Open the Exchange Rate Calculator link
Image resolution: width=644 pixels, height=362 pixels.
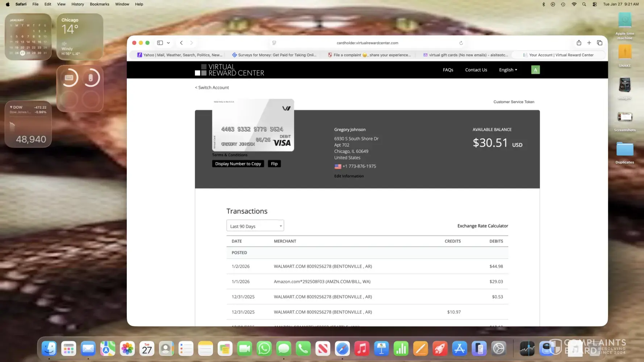tap(482, 226)
